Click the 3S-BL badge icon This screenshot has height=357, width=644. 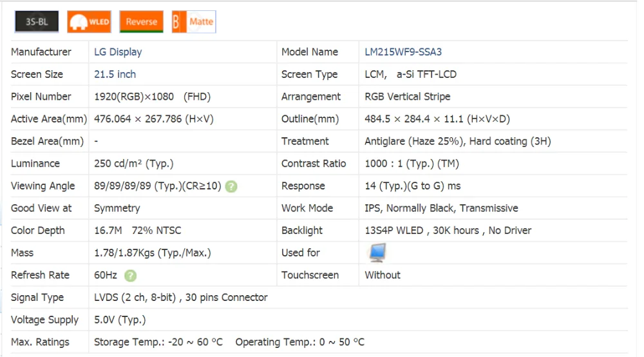tap(37, 22)
